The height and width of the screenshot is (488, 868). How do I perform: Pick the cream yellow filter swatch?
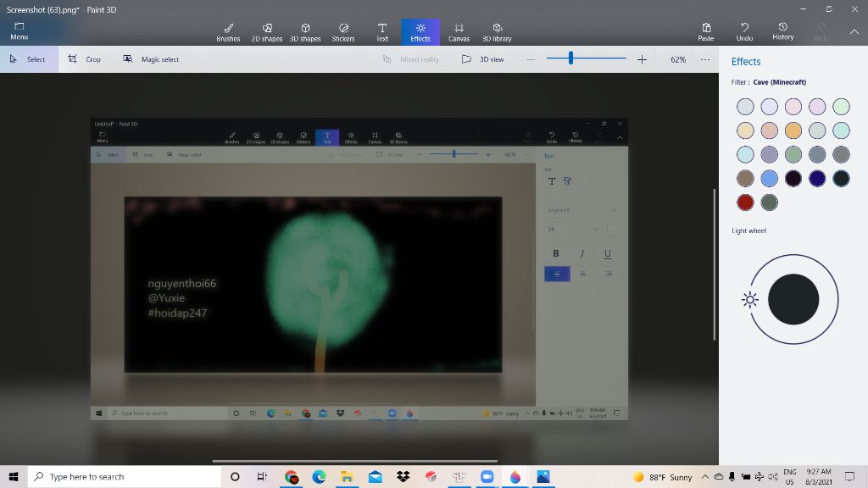745,130
